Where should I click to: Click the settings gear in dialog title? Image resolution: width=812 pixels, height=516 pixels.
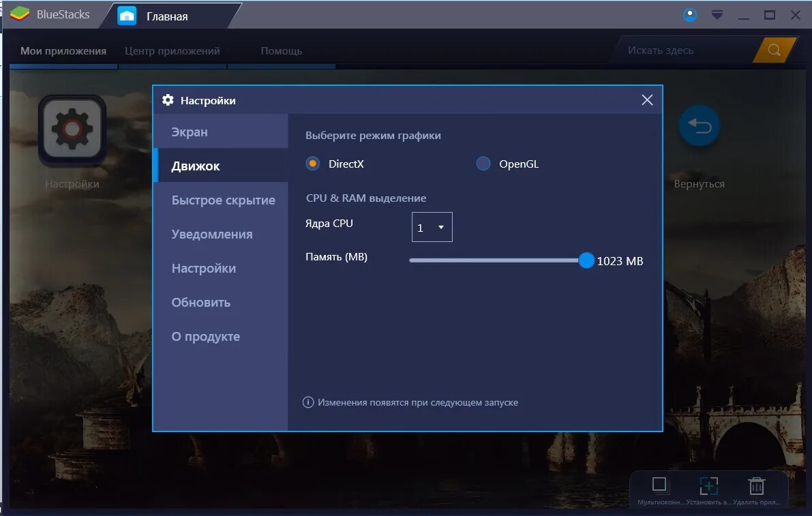[x=168, y=100]
